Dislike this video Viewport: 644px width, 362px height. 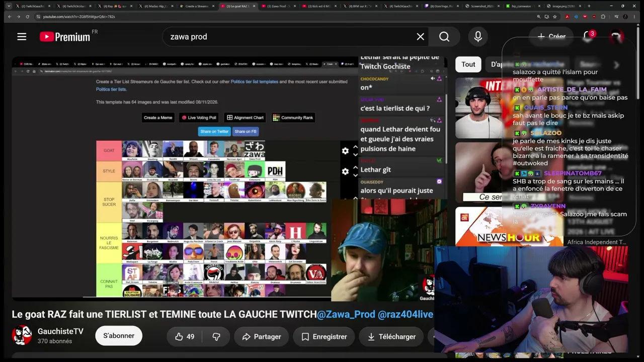click(x=216, y=336)
